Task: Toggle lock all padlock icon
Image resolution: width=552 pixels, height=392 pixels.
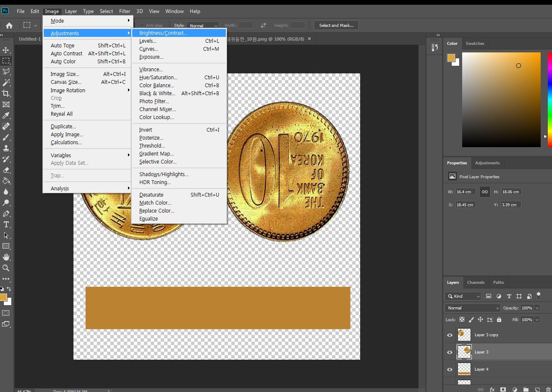Action: point(499,319)
